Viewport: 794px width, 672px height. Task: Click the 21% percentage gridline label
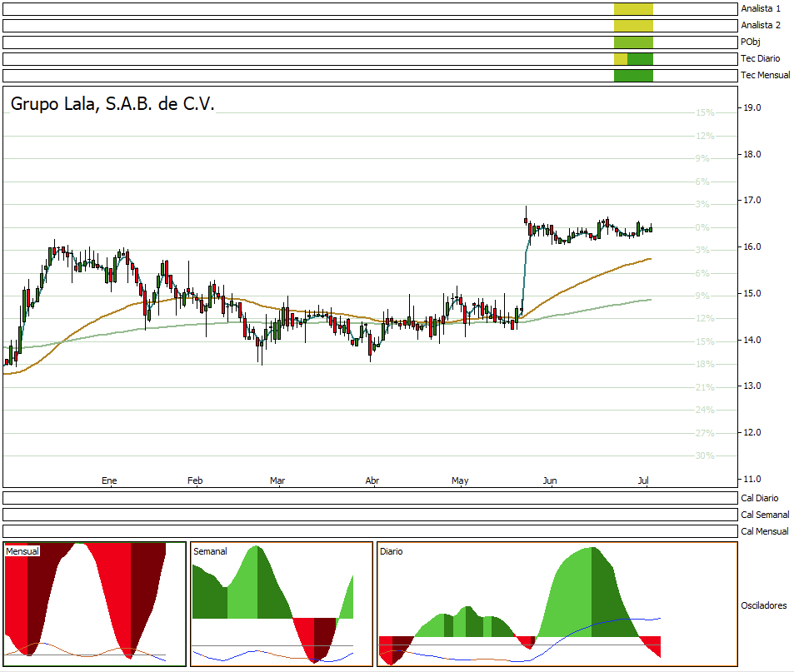(x=705, y=387)
